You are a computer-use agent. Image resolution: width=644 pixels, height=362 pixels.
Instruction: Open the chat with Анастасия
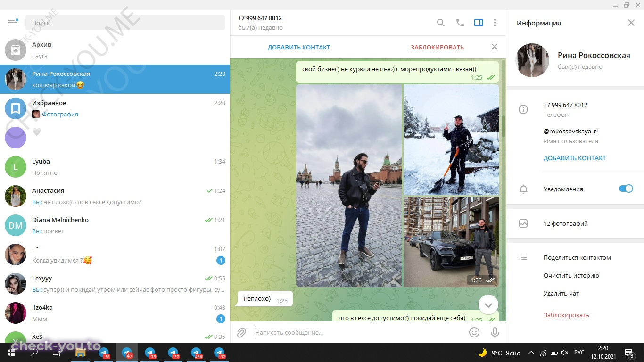coord(115,196)
